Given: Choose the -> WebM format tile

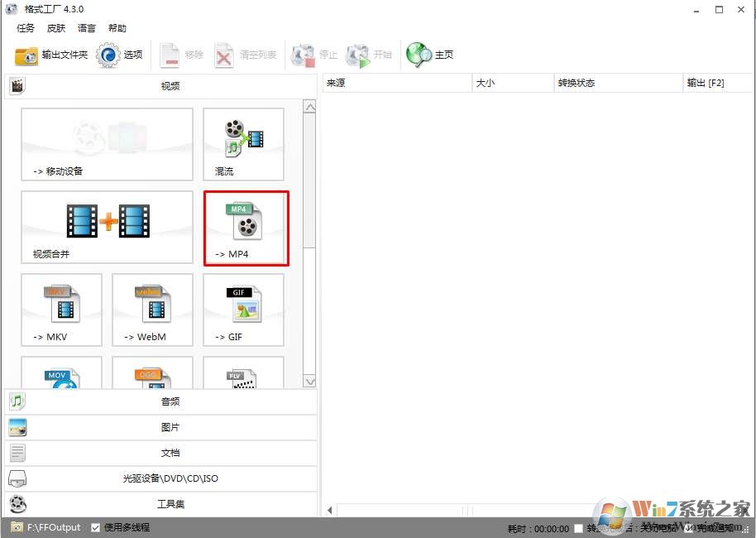Looking at the screenshot, I should (152, 310).
